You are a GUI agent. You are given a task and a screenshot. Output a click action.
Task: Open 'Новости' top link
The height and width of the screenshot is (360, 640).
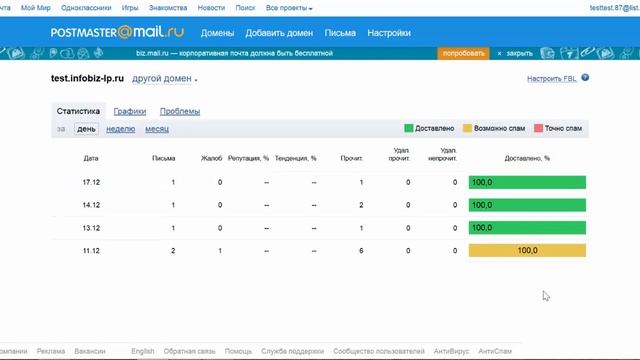coord(211,8)
